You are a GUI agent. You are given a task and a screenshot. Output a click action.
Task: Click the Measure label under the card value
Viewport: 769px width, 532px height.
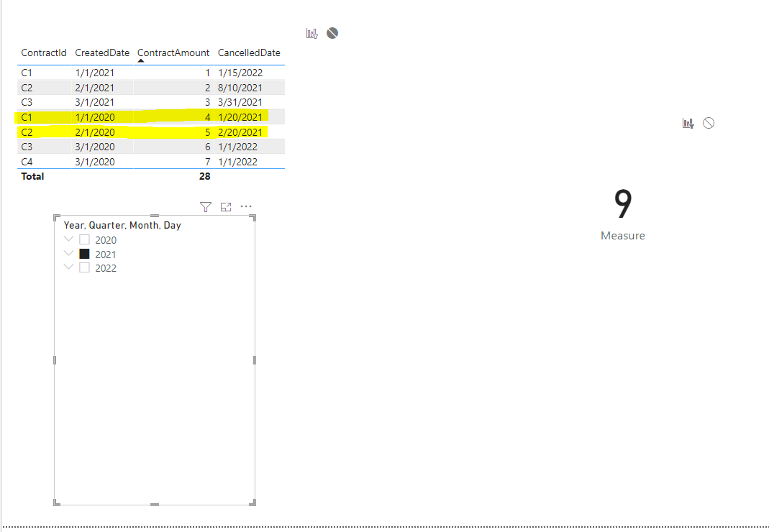click(623, 236)
